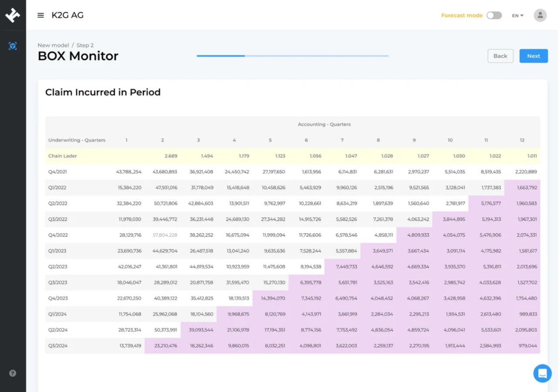The height and width of the screenshot is (392, 558).
Task: Click the Back button
Action: (x=500, y=56)
